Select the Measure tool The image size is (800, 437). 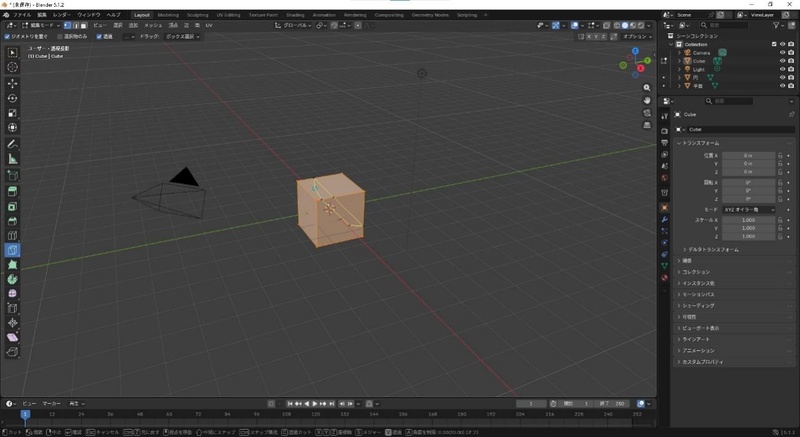pyautogui.click(x=12, y=159)
